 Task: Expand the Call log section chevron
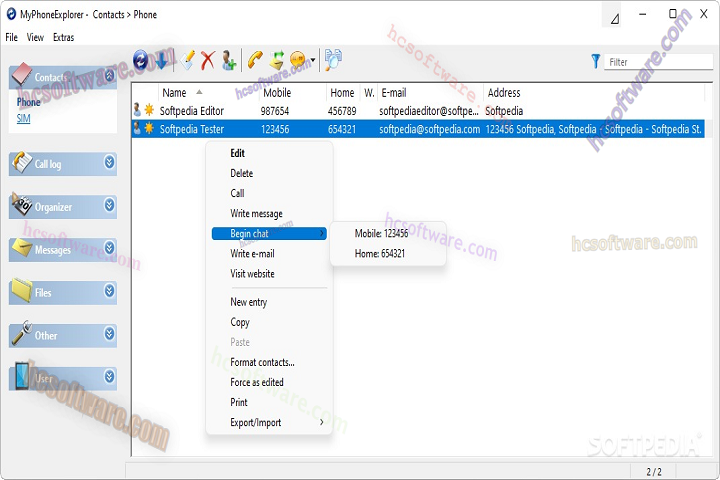tap(109, 162)
